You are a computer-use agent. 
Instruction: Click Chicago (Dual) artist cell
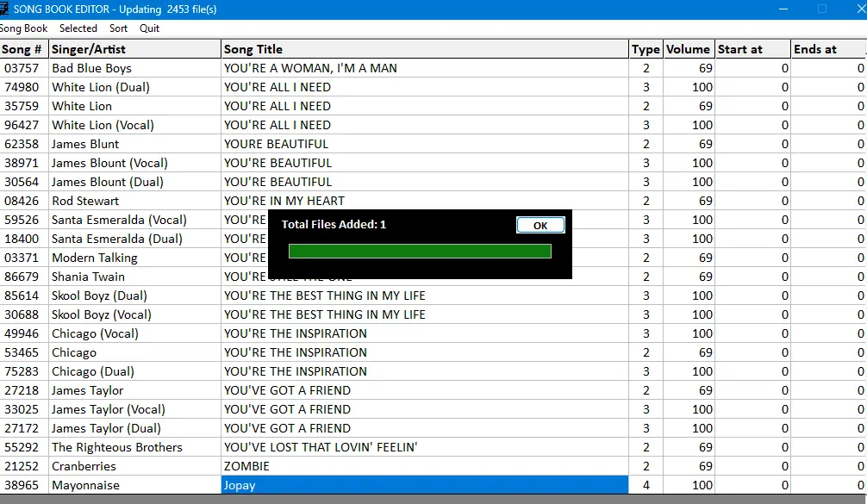click(x=135, y=371)
